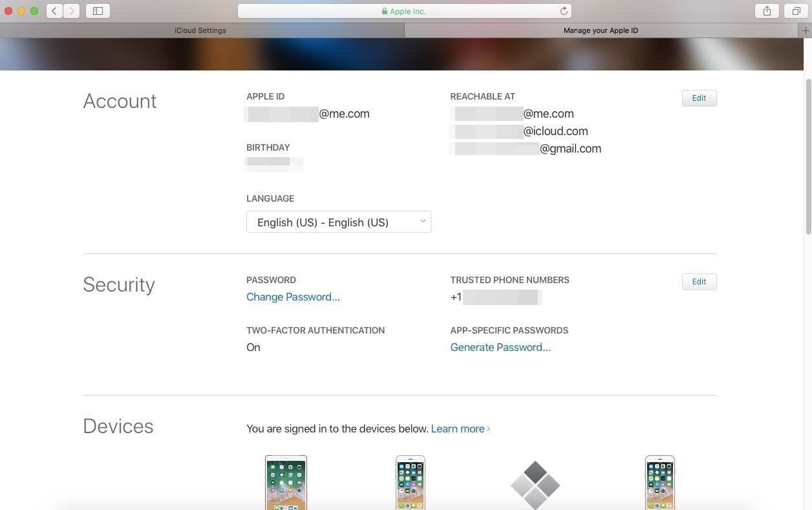
Task: Open the tab overview icon
Action: (x=796, y=11)
